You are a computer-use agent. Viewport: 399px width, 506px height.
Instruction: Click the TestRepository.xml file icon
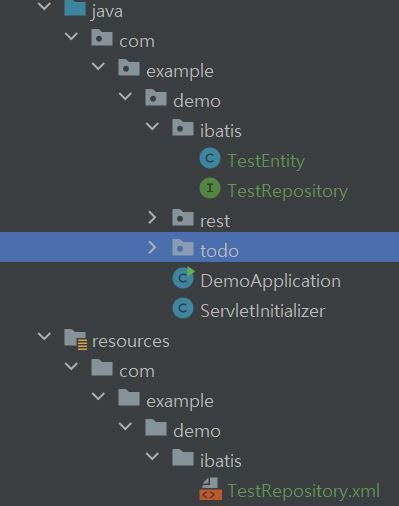[210, 489]
